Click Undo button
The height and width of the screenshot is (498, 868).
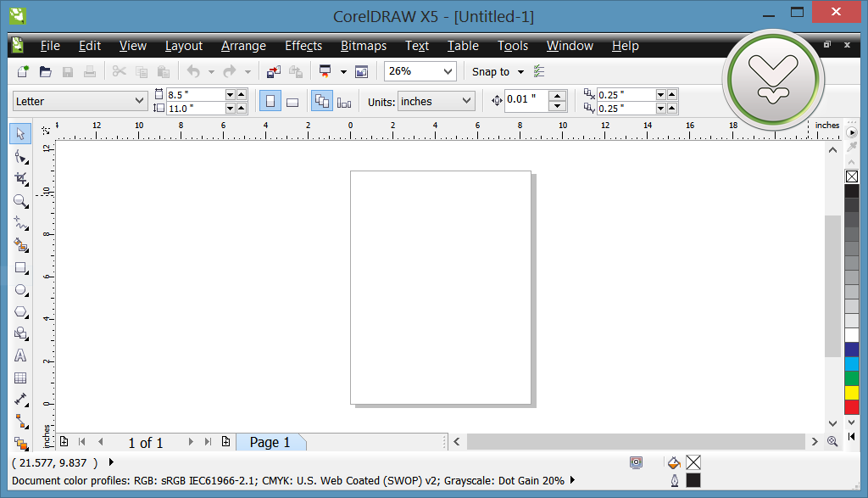click(192, 71)
